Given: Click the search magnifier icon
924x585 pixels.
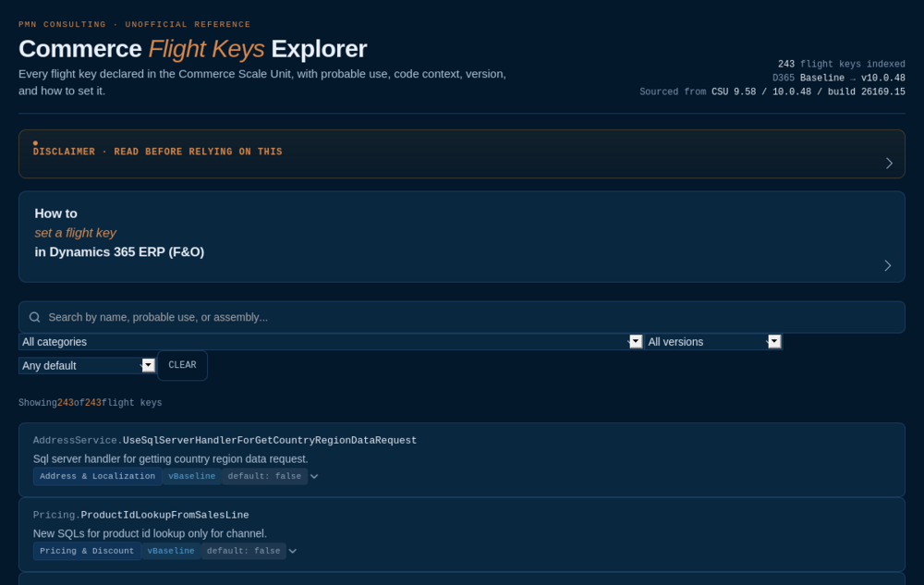Looking at the screenshot, I should tap(35, 317).
